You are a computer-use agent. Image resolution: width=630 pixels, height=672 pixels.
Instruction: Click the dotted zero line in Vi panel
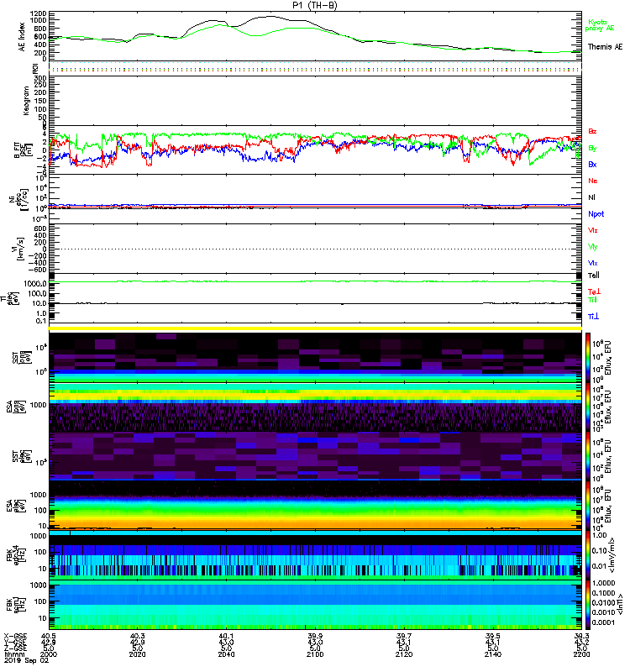click(x=315, y=249)
